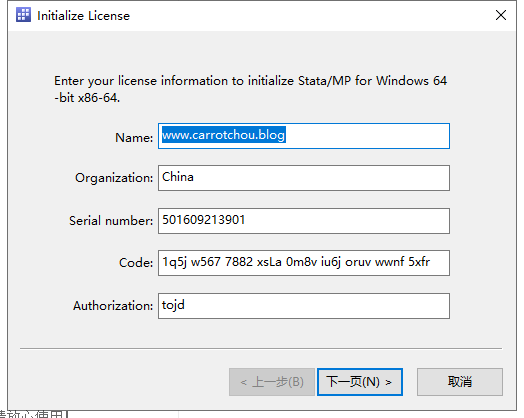Select the Serial number field
Image resolution: width=524 pixels, height=418 pixels.
(304, 221)
